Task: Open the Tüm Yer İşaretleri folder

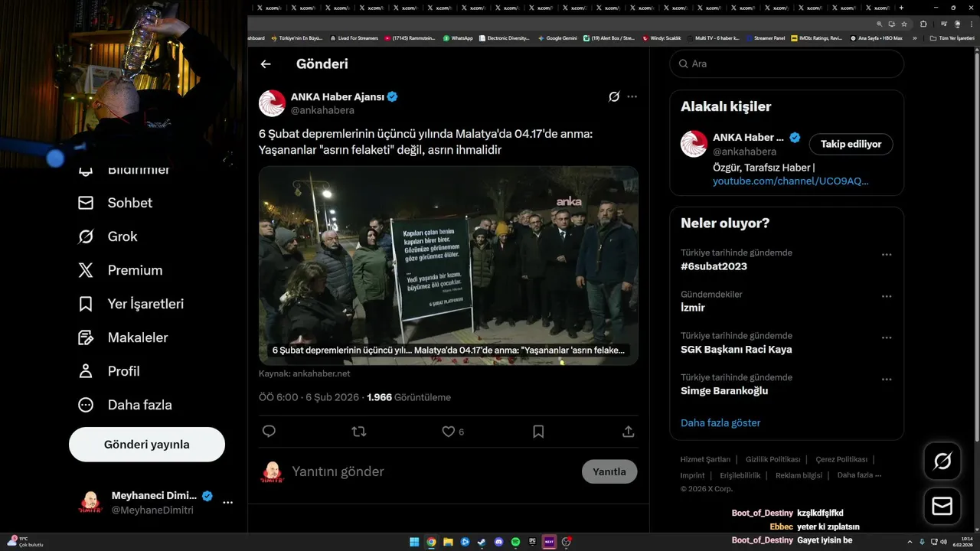Action: 952,38
